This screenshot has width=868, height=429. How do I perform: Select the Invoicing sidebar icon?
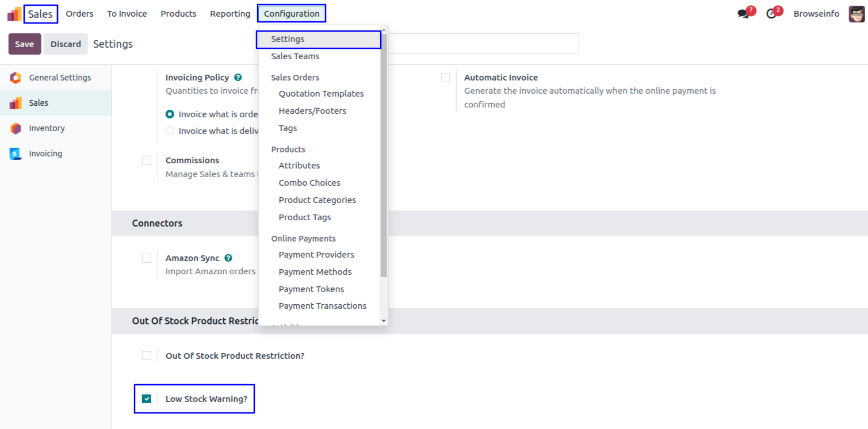pos(16,154)
